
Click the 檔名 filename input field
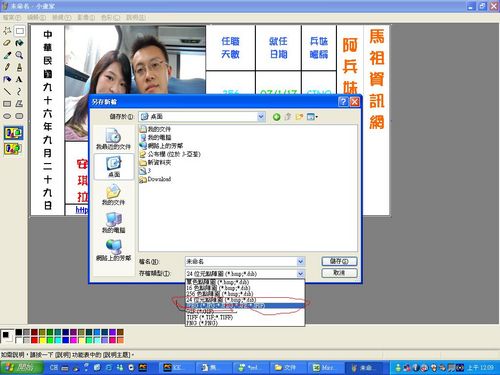(241, 262)
